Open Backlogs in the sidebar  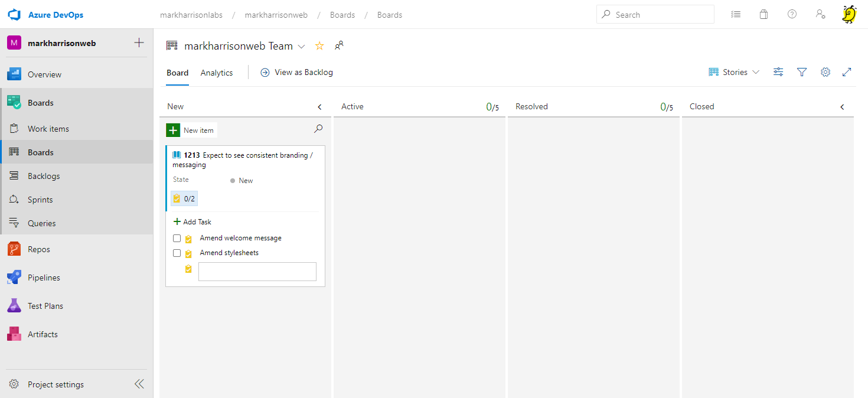point(44,176)
